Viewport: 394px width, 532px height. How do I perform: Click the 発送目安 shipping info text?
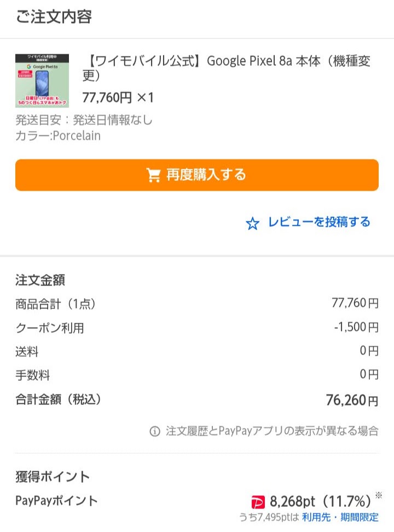pyautogui.click(x=84, y=120)
